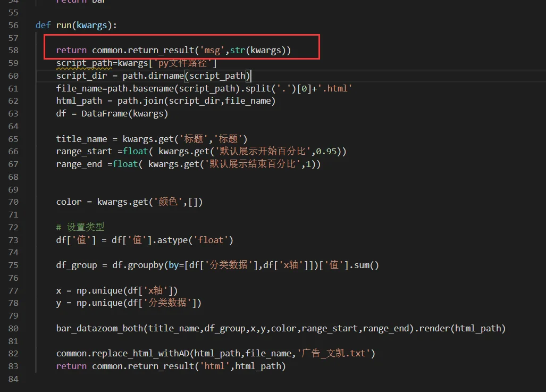Place cursor on the 'run' function name
This screenshot has height=392, width=546.
pos(64,26)
